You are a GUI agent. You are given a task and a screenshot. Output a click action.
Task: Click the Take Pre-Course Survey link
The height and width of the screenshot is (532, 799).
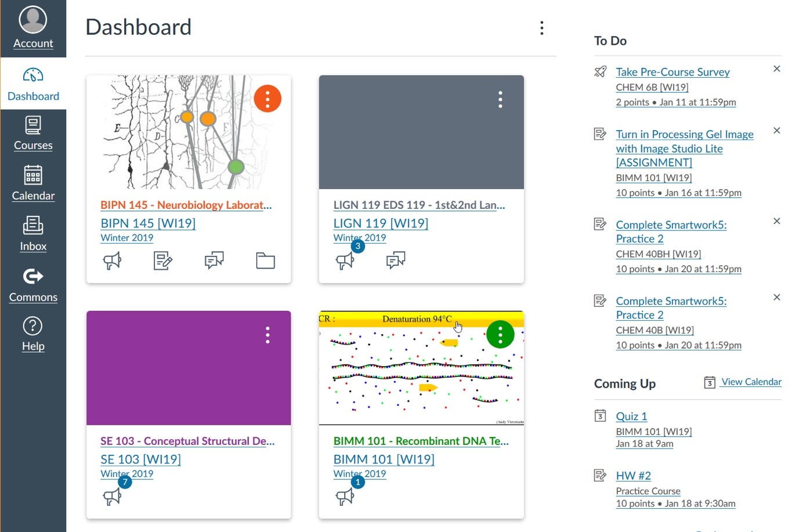point(673,72)
